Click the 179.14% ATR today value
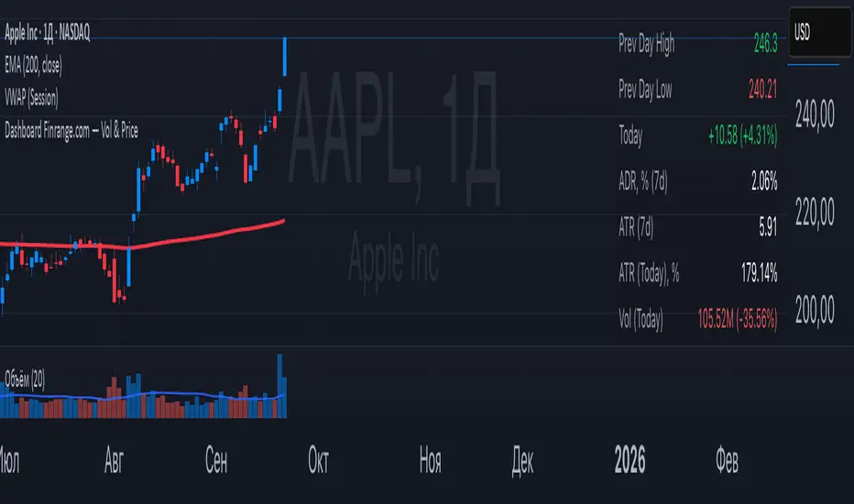This screenshot has width=854, height=504. pyautogui.click(x=760, y=272)
